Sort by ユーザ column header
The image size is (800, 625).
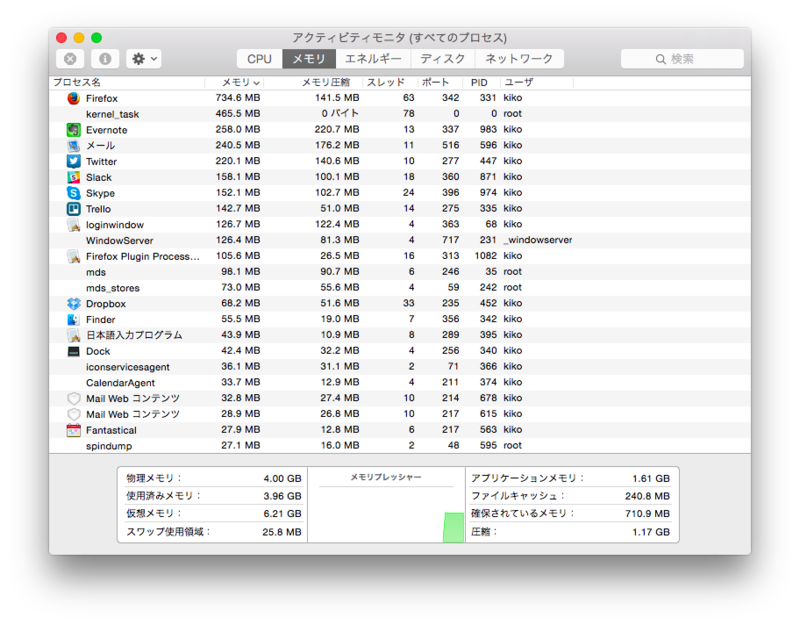537,82
